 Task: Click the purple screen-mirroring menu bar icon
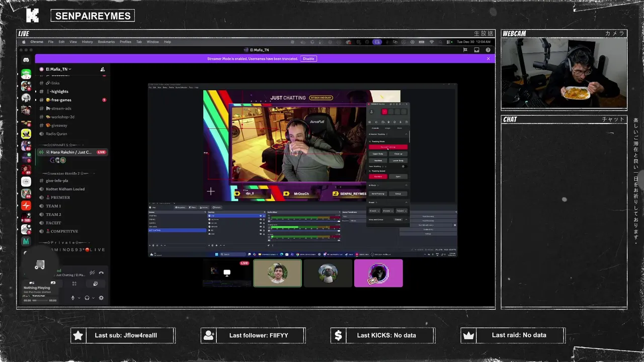pos(377,42)
